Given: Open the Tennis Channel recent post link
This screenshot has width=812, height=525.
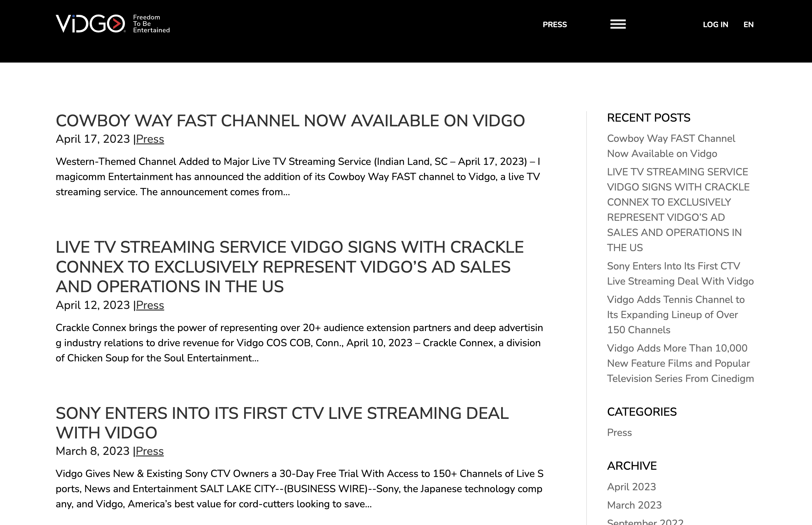Looking at the screenshot, I should click(675, 315).
